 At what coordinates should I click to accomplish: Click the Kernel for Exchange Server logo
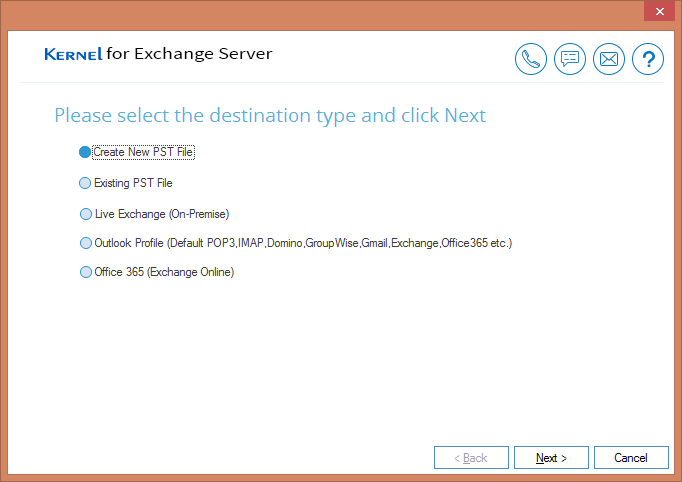tap(158, 54)
